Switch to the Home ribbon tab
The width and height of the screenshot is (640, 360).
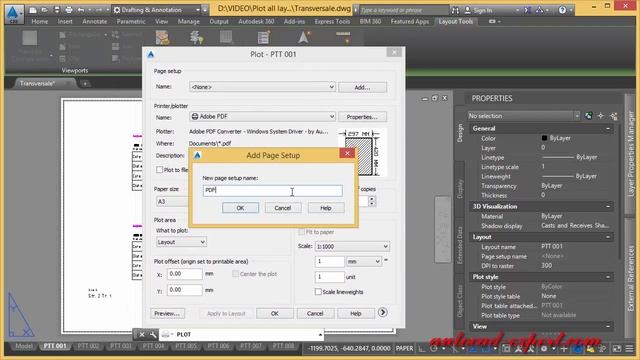tap(40, 21)
